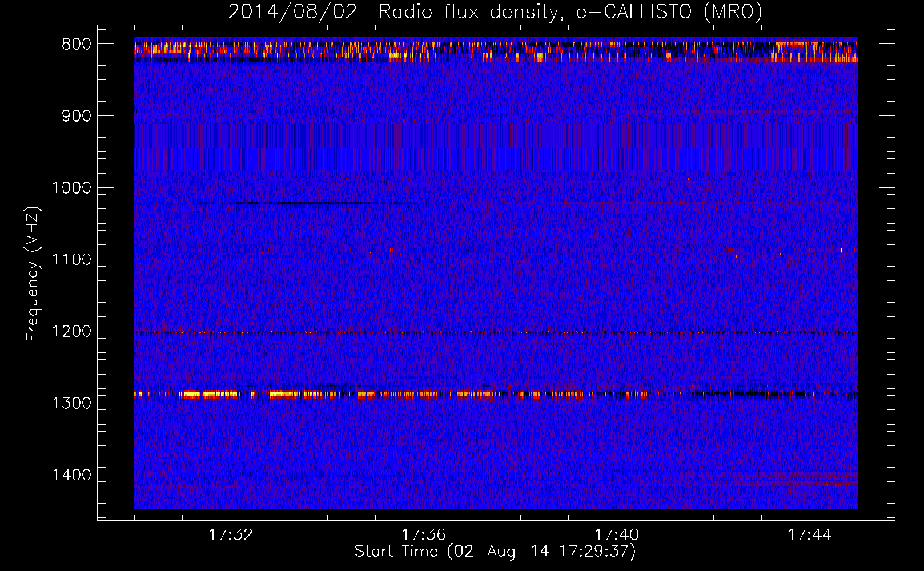Click the 17:32 time tick label
The image size is (924, 571).
[231, 535]
